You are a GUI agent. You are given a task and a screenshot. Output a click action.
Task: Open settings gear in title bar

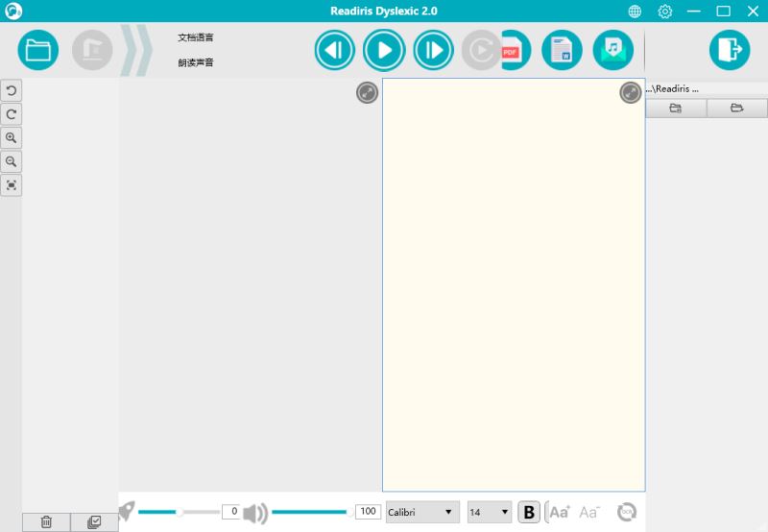tap(664, 12)
